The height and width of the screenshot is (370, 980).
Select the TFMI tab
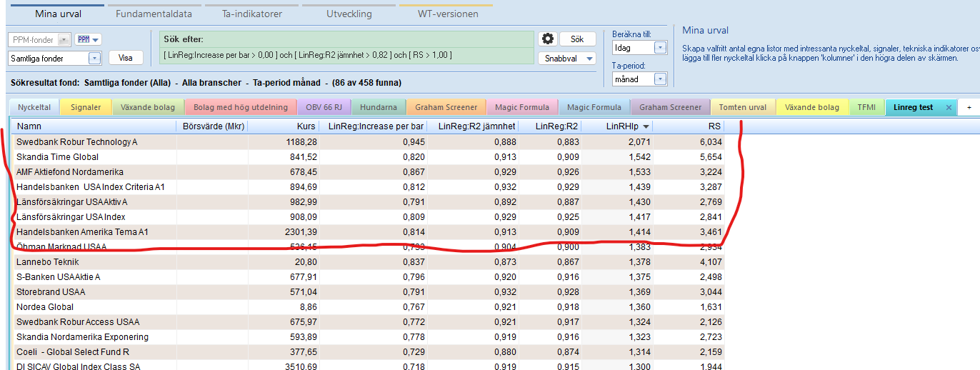click(866, 107)
